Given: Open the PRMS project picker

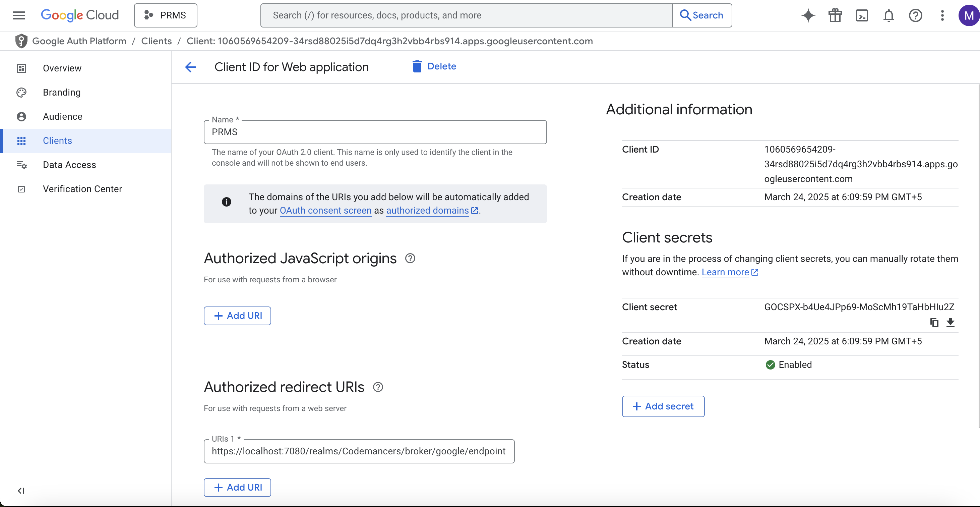Looking at the screenshot, I should [x=166, y=15].
